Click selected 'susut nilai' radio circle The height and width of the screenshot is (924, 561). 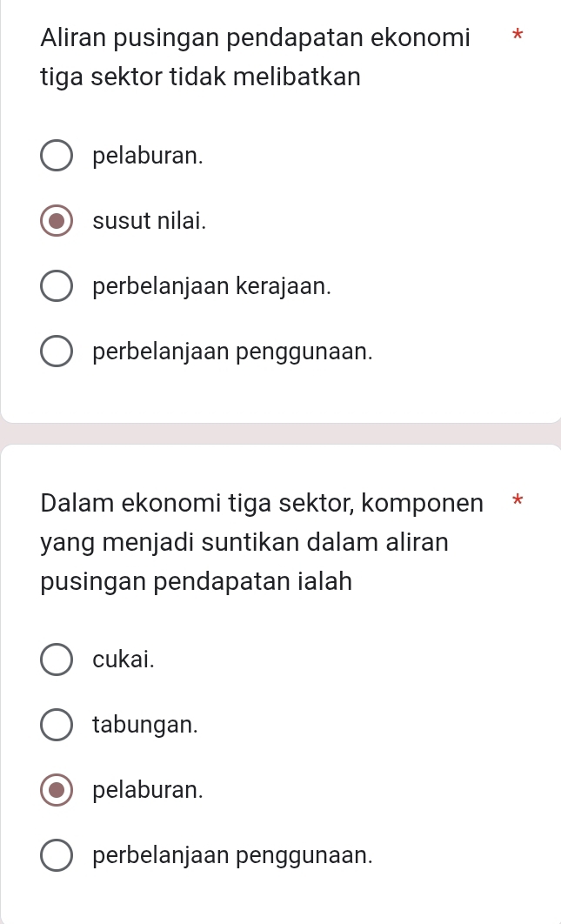57,221
